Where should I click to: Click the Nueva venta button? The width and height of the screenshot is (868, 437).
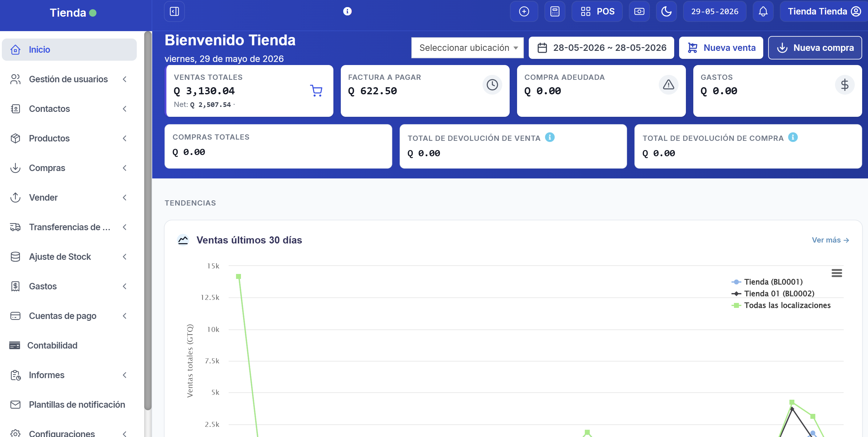[x=721, y=48]
